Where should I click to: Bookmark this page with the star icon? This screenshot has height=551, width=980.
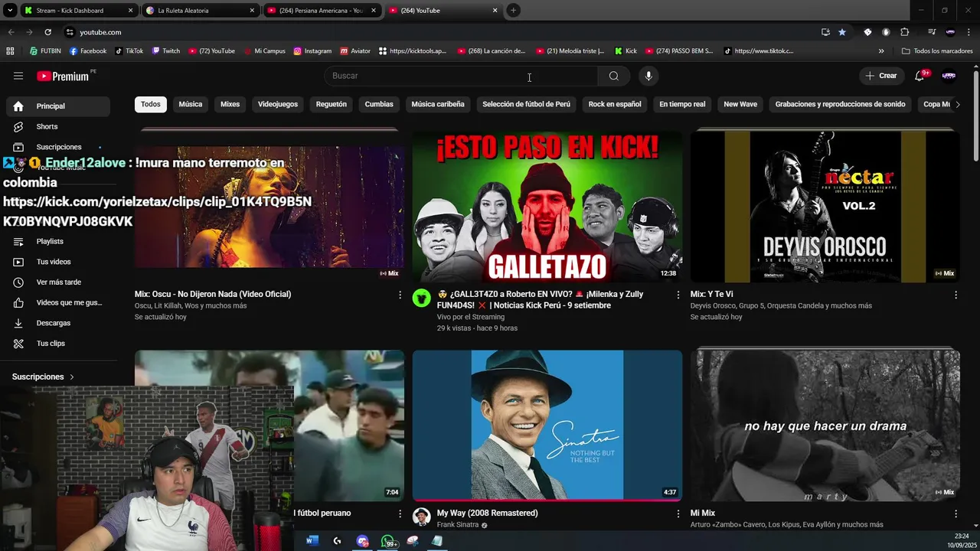(x=842, y=32)
